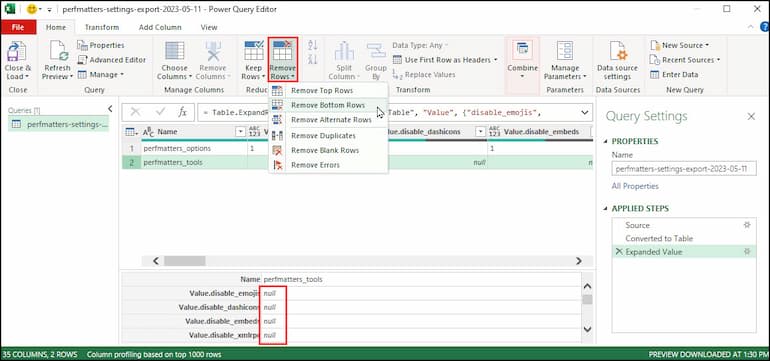
Task: Open Use First Row as Headers dropdown
Action: pyautogui.click(x=445, y=60)
